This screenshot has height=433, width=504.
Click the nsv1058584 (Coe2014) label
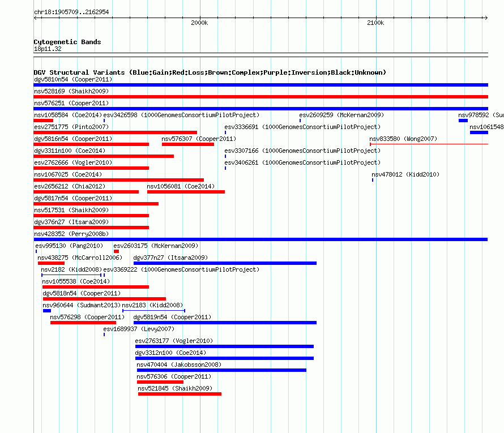click(x=68, y=115)
